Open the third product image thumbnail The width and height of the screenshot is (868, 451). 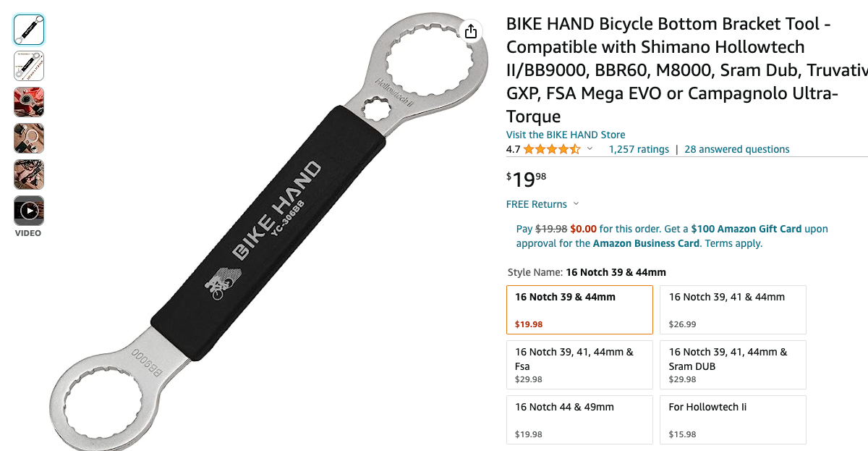(29, 102)
